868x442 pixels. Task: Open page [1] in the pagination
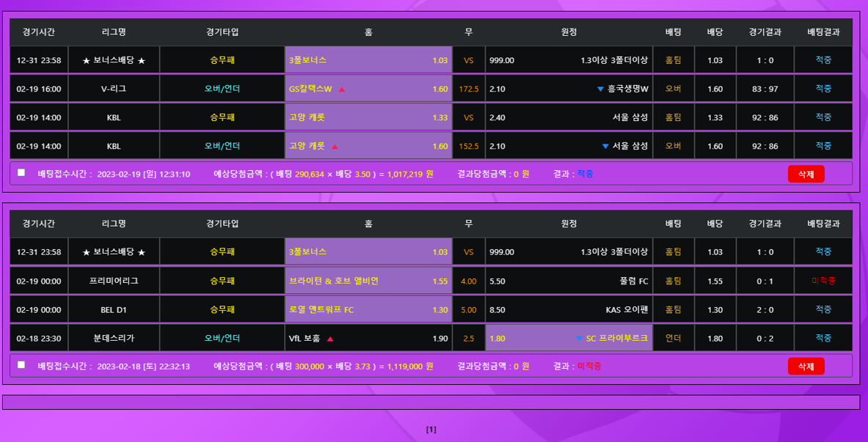click(431, 430)
